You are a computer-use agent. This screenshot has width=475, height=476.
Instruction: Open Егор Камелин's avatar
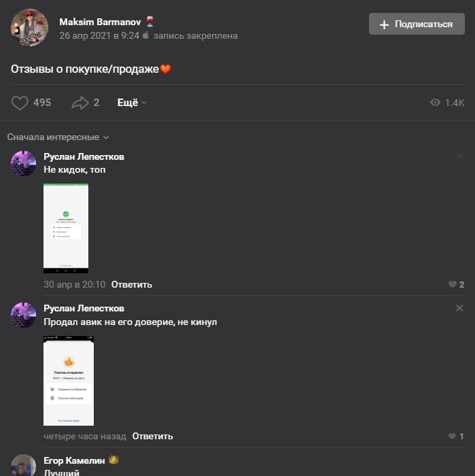pos(23,465)
